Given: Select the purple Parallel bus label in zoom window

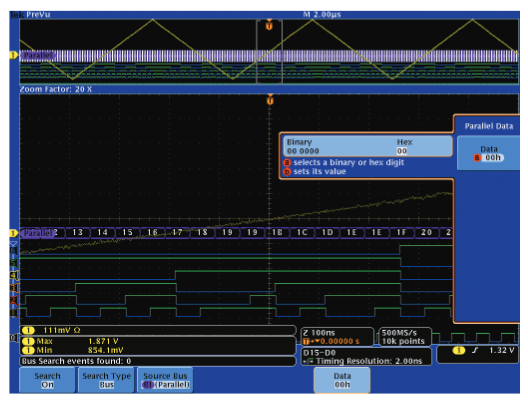Looking at the screenshot, I should pyautogui.click(x=38, y=233).
